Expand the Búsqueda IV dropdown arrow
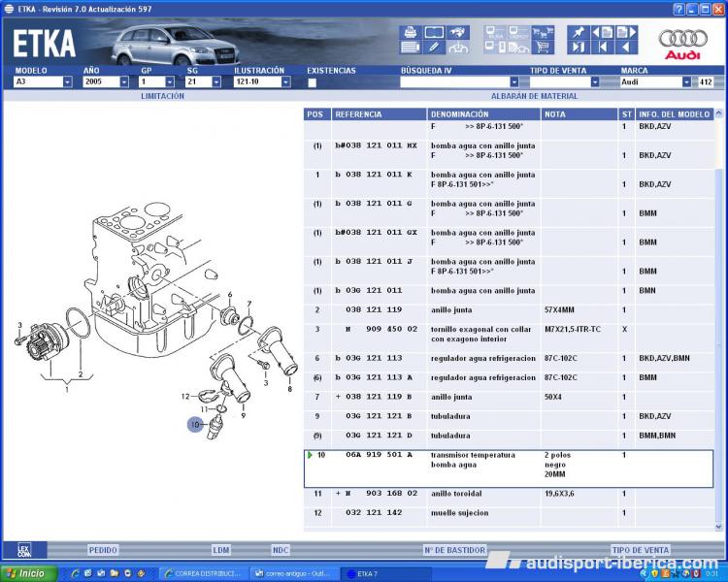The image size is (728, 582). coord(513,82)
